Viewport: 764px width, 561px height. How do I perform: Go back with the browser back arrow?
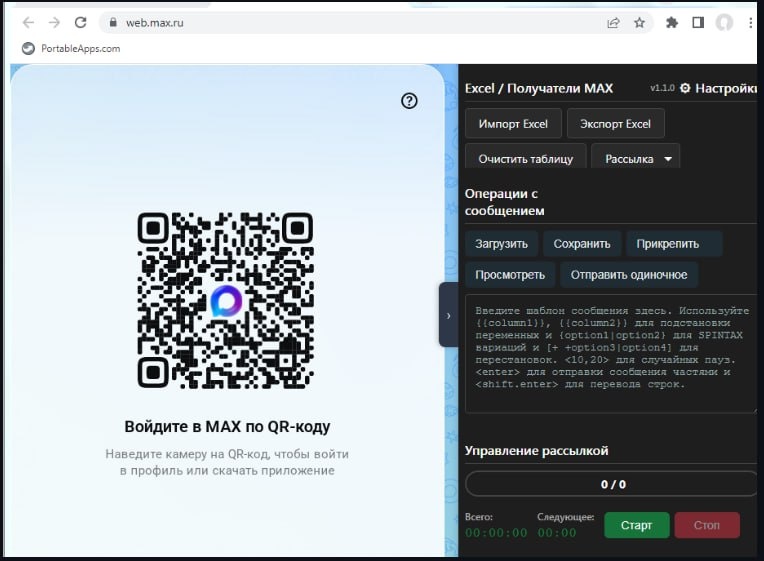(x=28, y=22)
